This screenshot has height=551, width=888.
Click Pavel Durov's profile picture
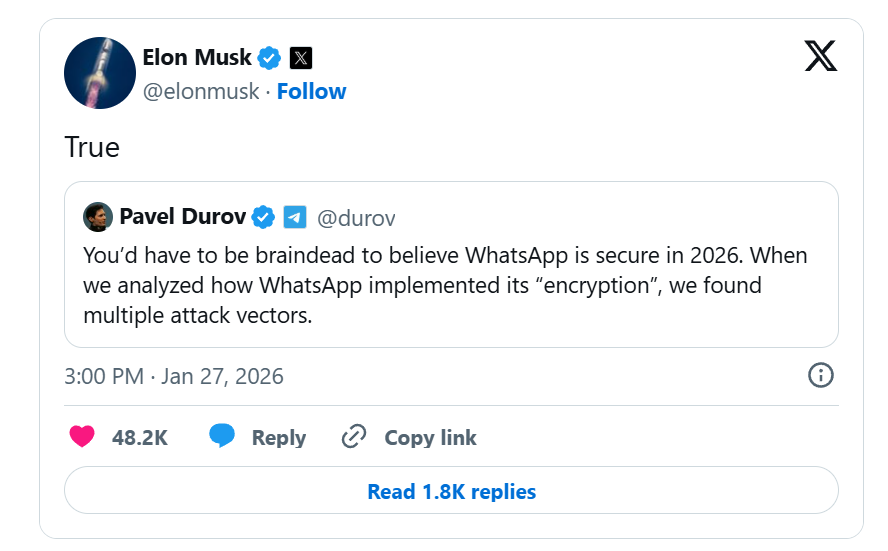point(97,216)
